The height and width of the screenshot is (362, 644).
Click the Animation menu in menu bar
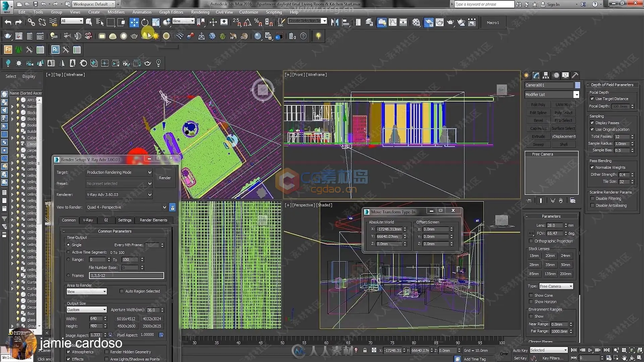142,12
